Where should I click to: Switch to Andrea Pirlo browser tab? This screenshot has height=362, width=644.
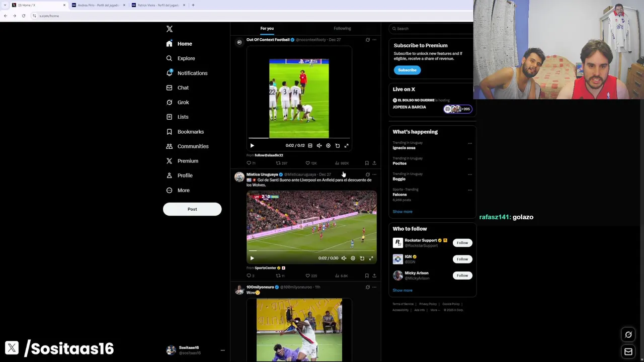(x=98, y=5)
